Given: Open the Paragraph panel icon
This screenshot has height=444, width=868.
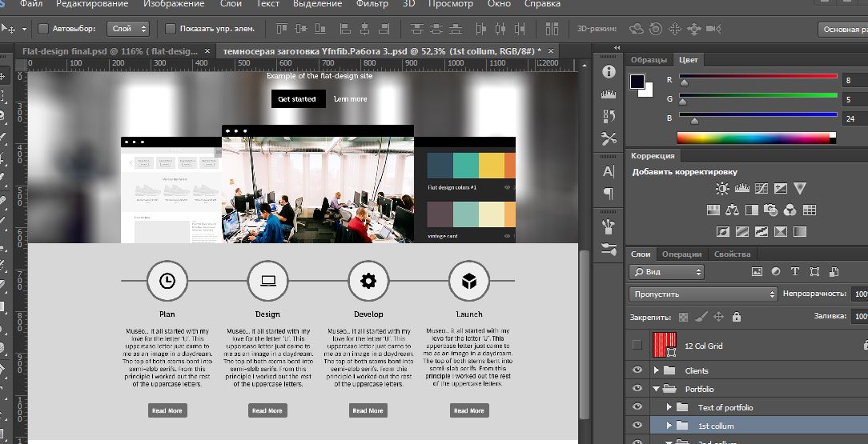Looking at the screenshot, I should 609,193.
